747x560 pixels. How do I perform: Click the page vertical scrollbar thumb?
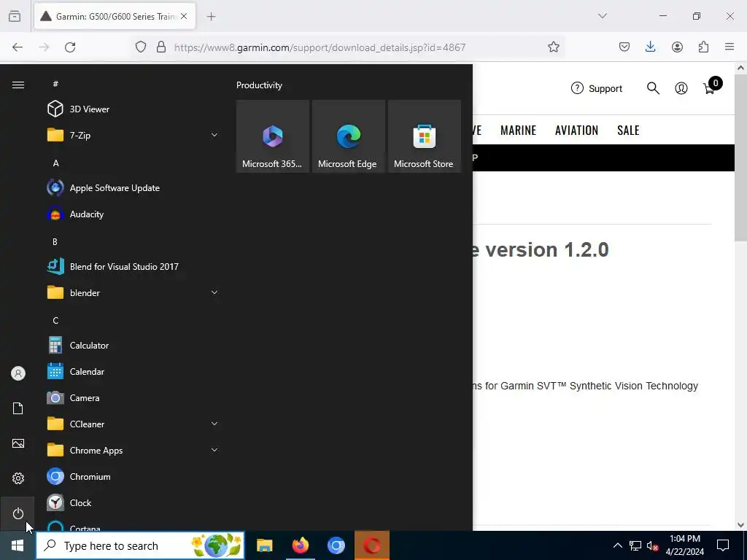pos(740,157)
